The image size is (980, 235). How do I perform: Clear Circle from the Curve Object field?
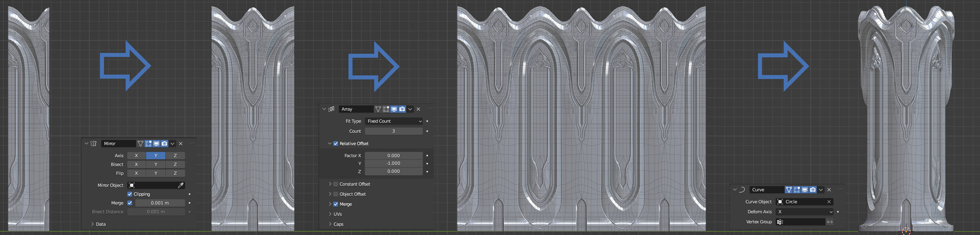(x=829, y=202)
